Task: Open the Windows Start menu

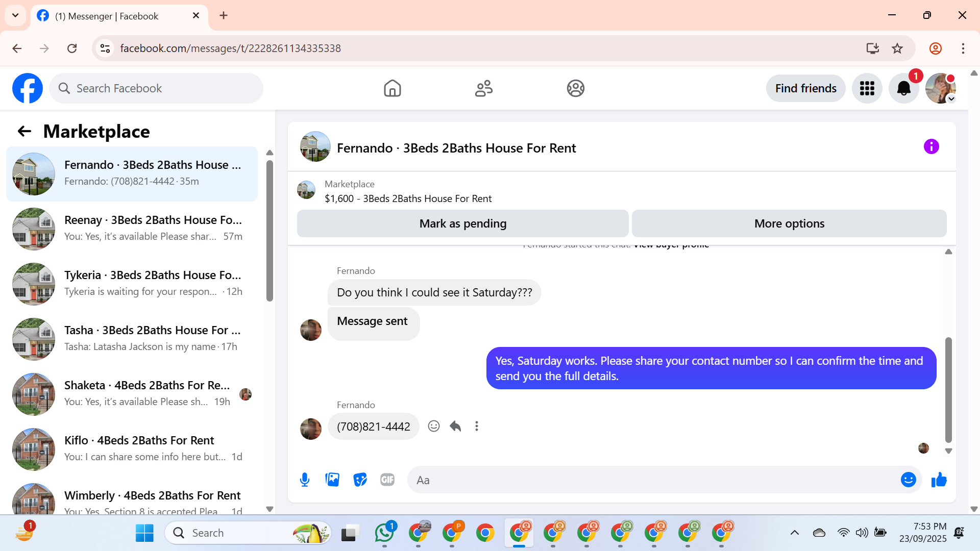Action: coord(144,533)
